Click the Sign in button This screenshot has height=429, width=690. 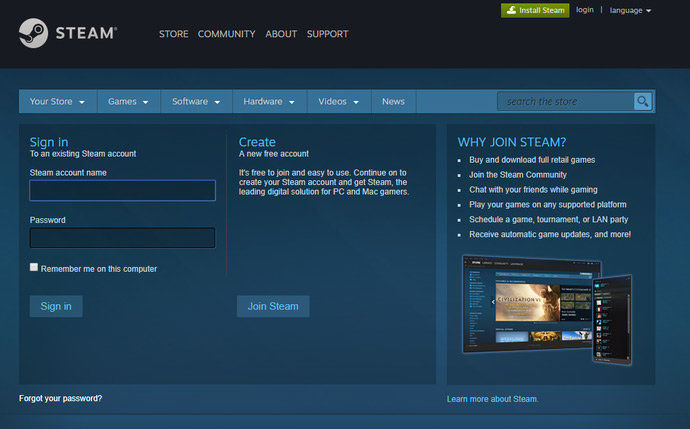[56, 306]
